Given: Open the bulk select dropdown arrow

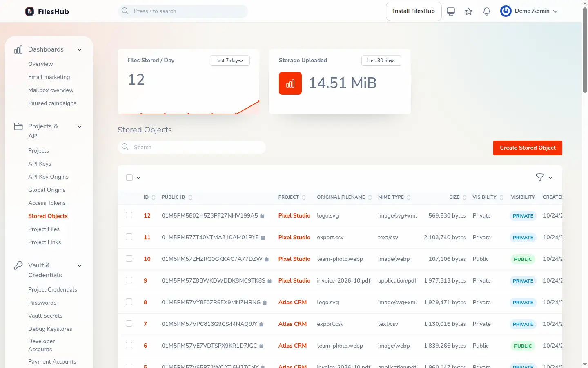Looking at the screenshot, I should click(138, 178).
